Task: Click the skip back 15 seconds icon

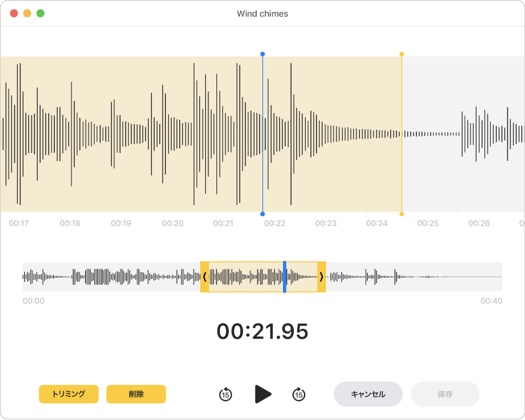Action: [x=226, y=395]
